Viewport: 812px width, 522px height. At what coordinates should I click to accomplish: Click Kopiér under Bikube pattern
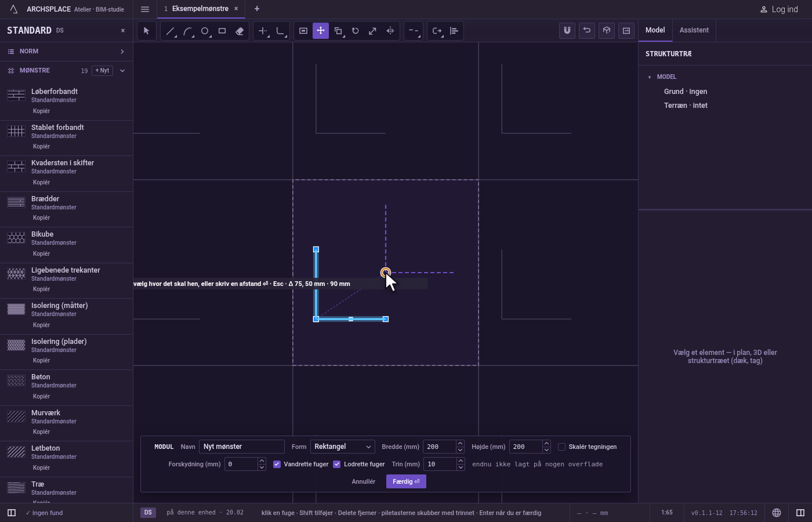42,253
